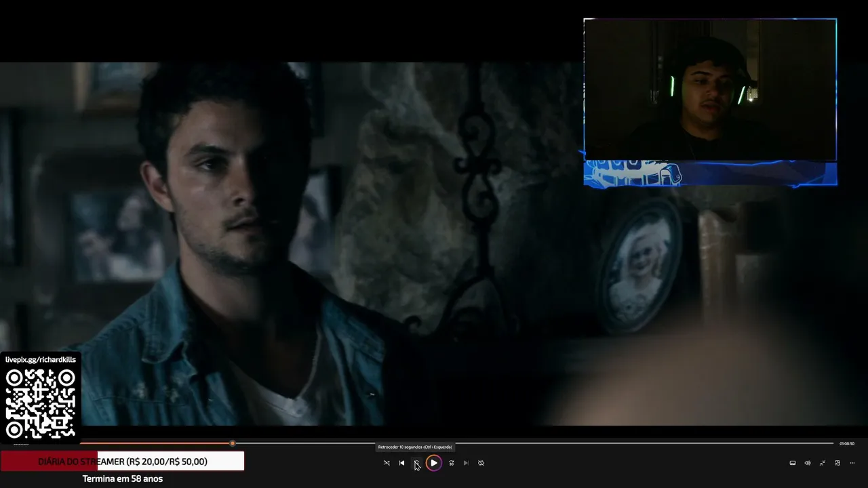
Task: Click the total duration 01:08:50 label
Action: [847, 443]
